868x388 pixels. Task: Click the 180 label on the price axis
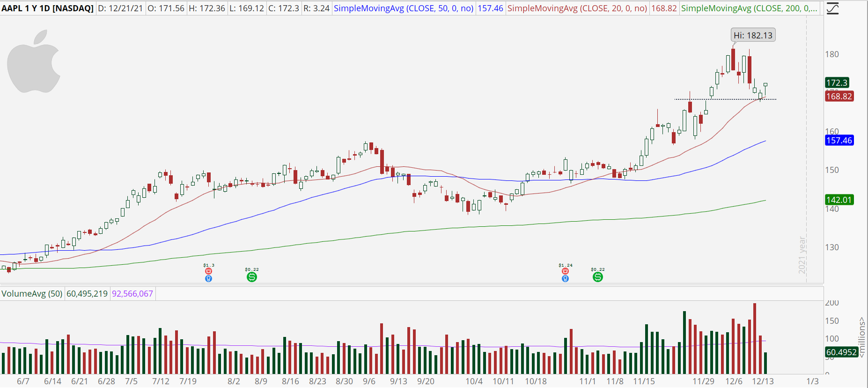tap(832, 54)
